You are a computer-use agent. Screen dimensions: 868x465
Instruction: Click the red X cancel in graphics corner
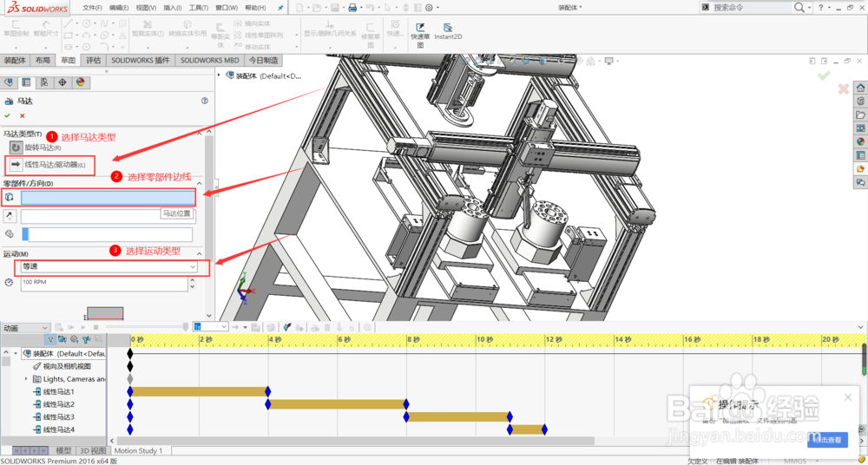click(843, 88)
